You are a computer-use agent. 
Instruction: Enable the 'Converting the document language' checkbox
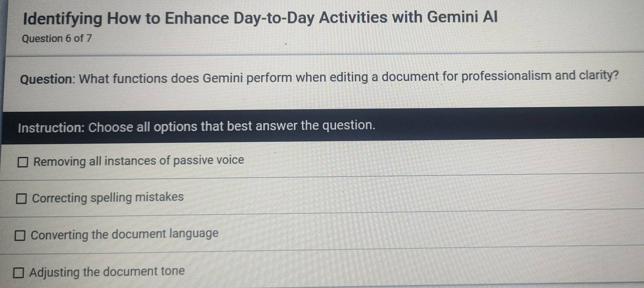(x=20, y=235)
